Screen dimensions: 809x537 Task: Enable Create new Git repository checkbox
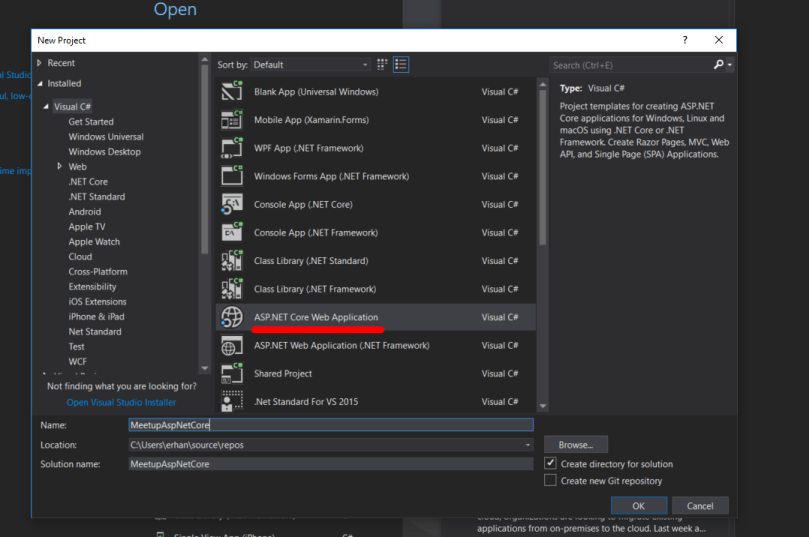pyautogui.click(x=550, y=481)
